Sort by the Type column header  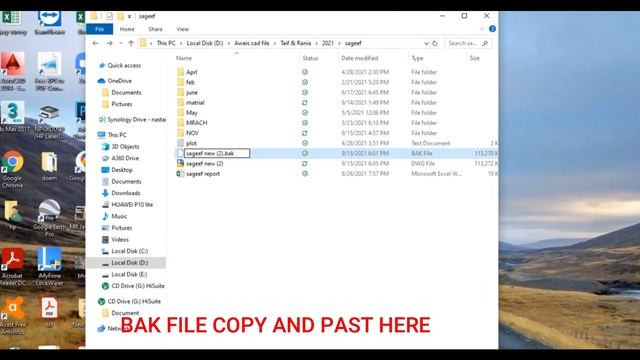pos(417,58)
